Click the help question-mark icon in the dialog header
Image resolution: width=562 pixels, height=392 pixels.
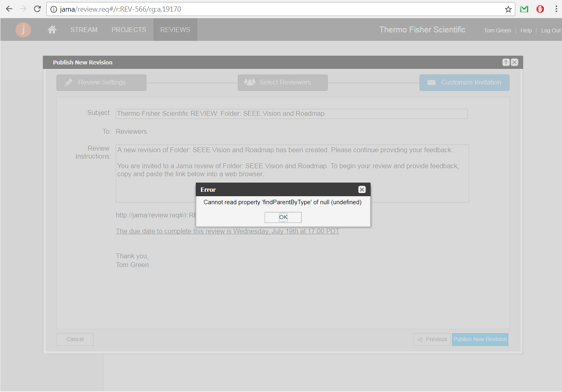coord(506,62)
